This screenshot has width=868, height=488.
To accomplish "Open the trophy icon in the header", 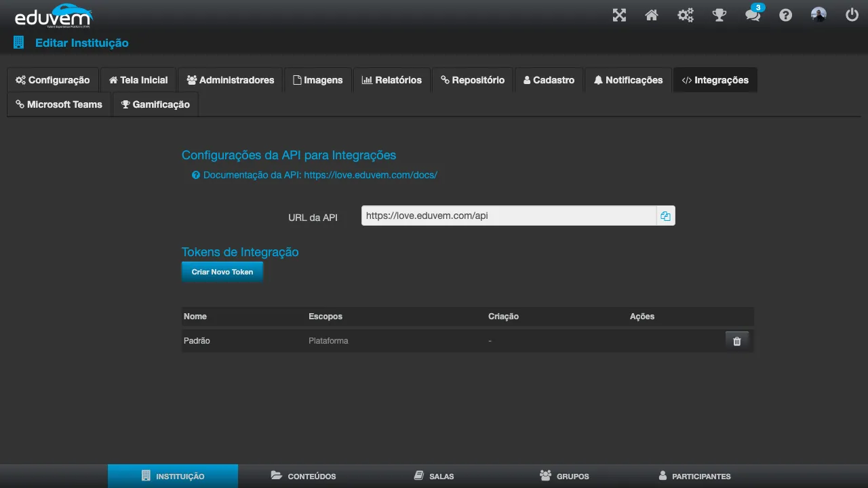I will pyautogui.click(x=719, y=15).
